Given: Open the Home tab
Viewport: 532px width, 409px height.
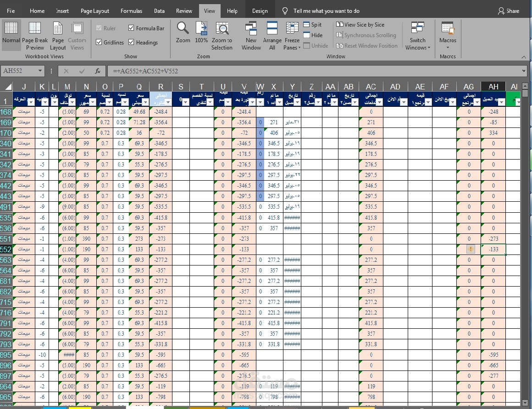Looking at the screenshot, I should [x=37, y=11].
